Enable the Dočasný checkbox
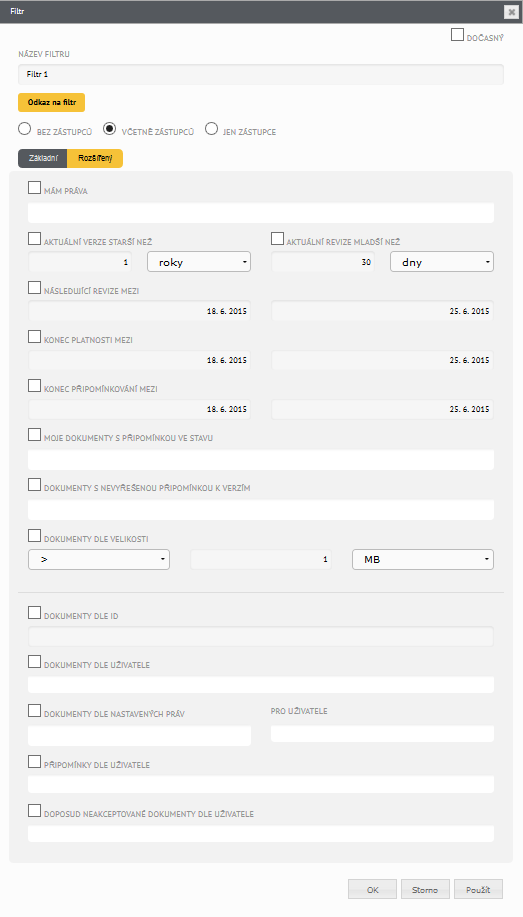 (x=457, y=35)
